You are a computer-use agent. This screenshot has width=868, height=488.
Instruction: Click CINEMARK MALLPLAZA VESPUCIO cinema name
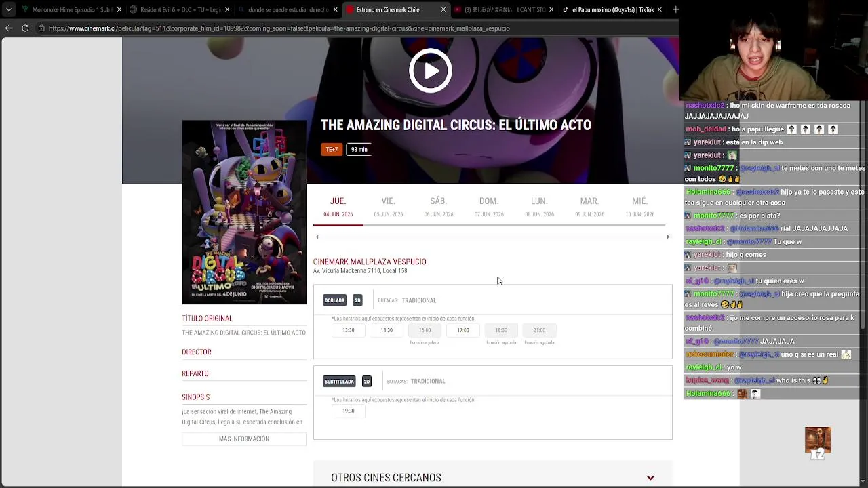point(370,262)
